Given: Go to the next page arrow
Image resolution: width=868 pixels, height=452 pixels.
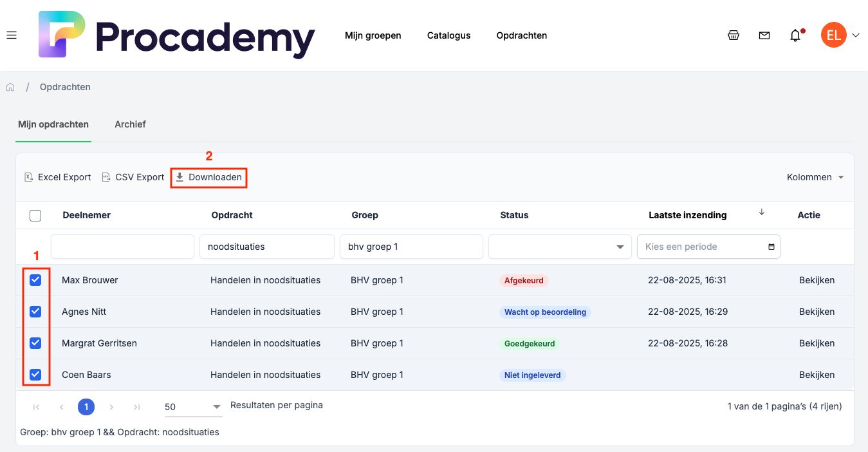Looking at the screenshot, I should tap(111, 407).
